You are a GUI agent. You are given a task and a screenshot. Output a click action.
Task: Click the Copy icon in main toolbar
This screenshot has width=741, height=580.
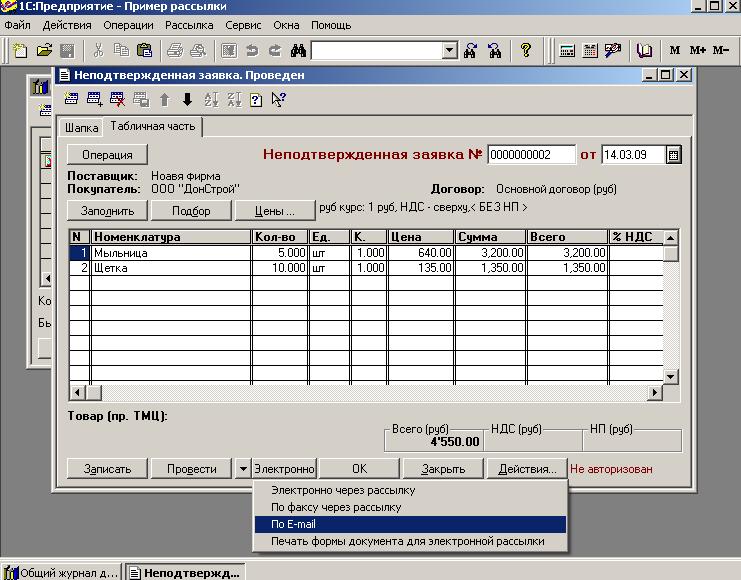click(x=121, y=50)
